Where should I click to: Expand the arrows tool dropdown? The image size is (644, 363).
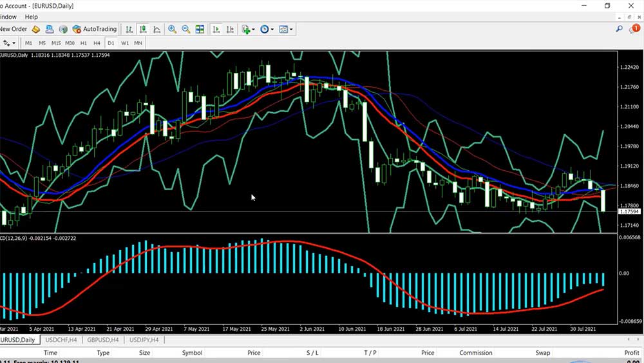pyautogui.click(x=14, y=43)
